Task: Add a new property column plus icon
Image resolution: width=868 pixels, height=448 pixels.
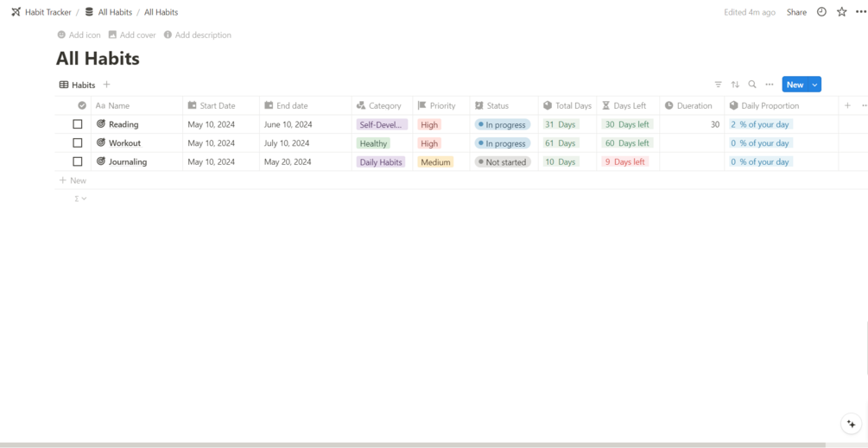Action: [847, 105]
